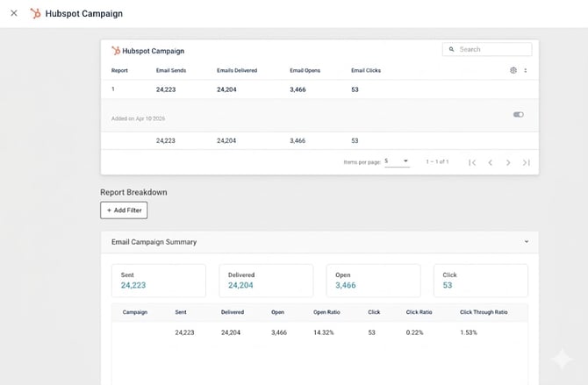588x385 pixels.
Task: Click the Open Ratio column header
Action: point(326,312)
